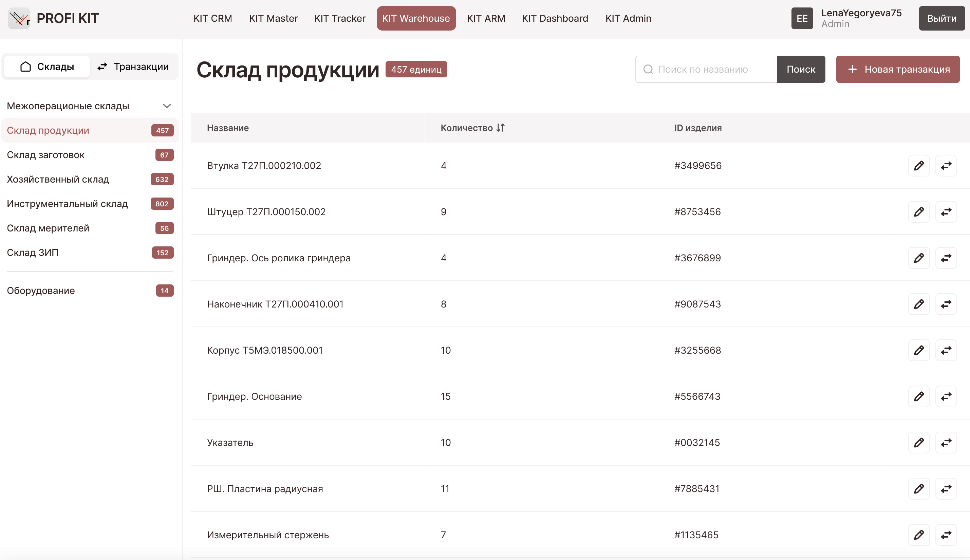
Task: Log out using Выйти button
Action: tap(941, 18)
